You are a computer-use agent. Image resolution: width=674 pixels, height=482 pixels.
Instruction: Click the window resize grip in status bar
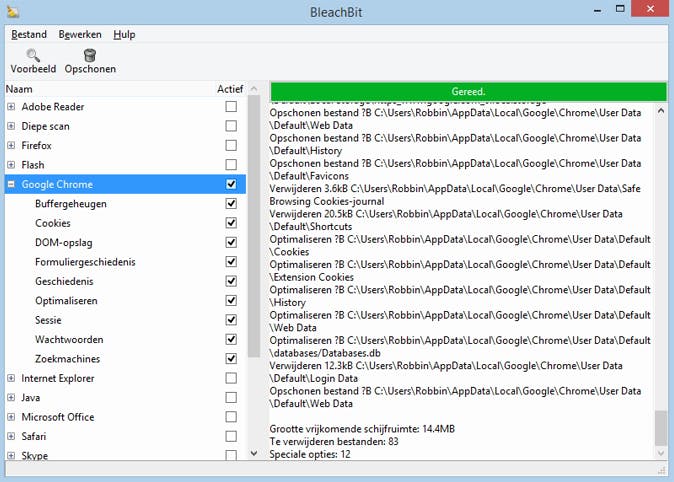click(662, 470)
